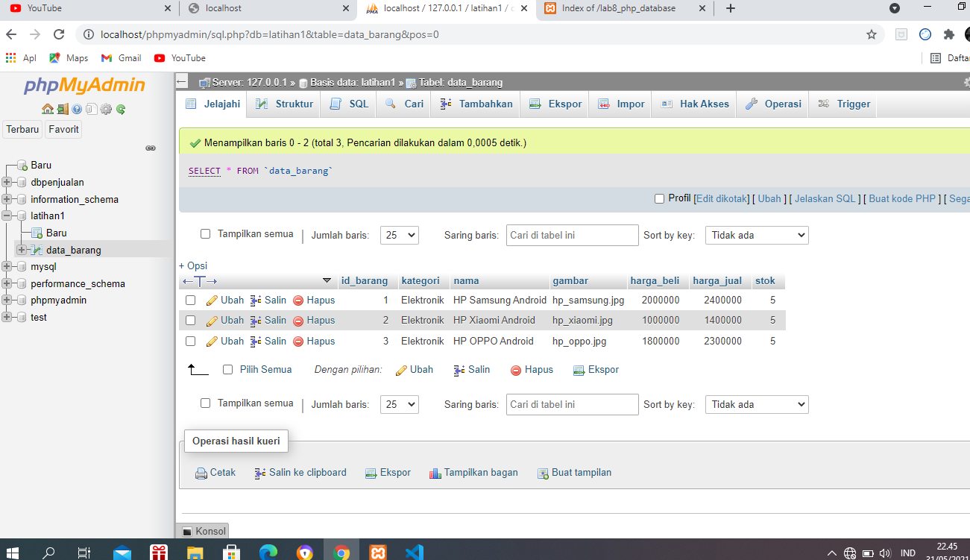The width and height of the screenshot is (970, 560).
Task: Refresh navigation panel with green reload icon
Action: click(119, 108)
